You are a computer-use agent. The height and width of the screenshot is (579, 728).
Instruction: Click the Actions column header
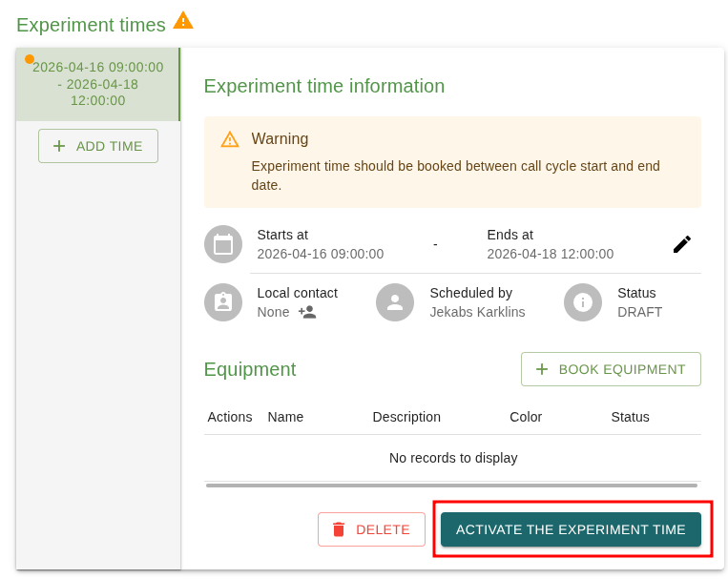click(x=230, y=417)
